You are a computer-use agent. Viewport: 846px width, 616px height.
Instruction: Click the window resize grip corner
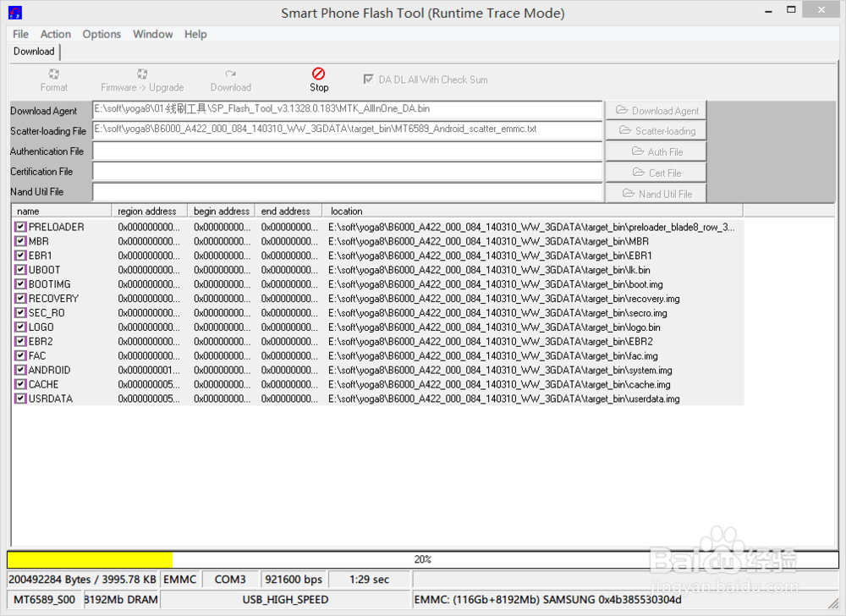click(833, 602)
